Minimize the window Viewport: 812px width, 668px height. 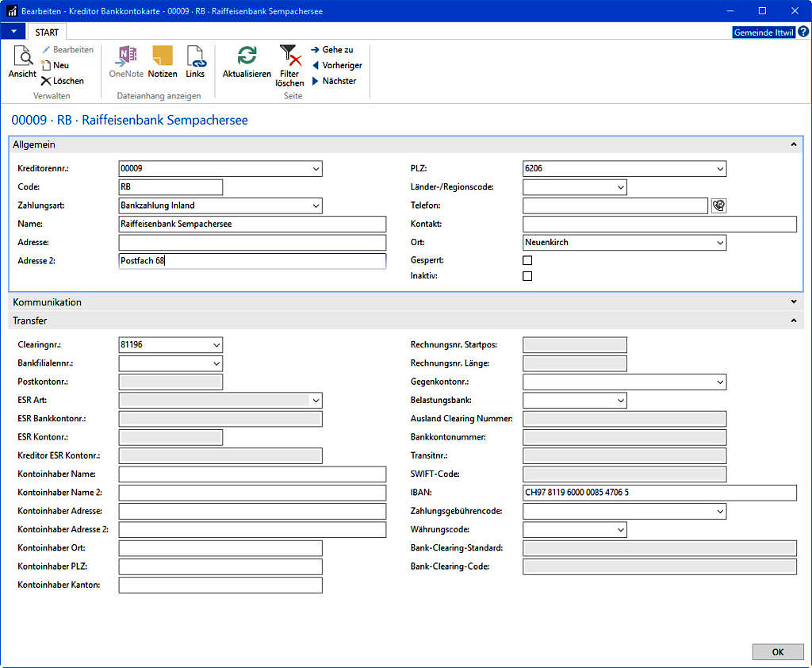point(730,11)
